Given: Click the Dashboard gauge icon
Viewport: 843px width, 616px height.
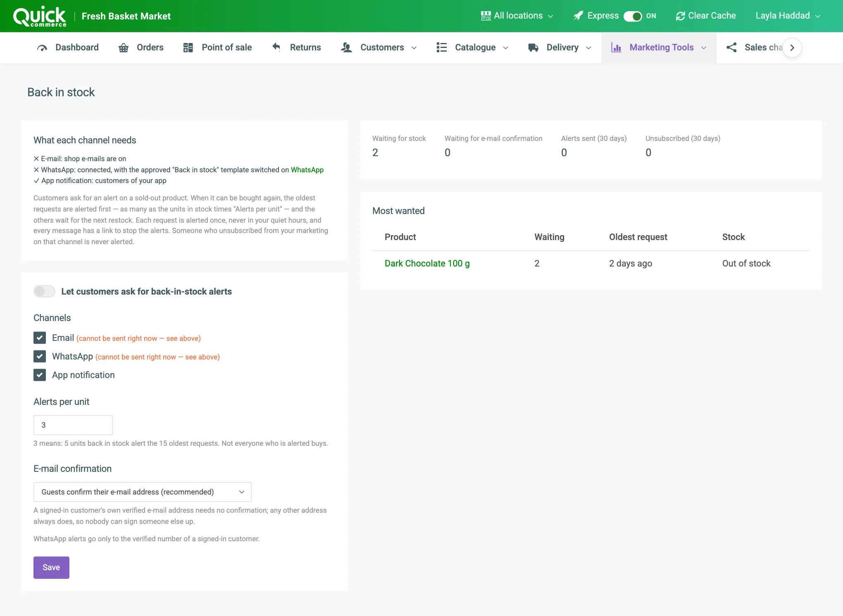Looking at the screenshot, I should 42,48.
